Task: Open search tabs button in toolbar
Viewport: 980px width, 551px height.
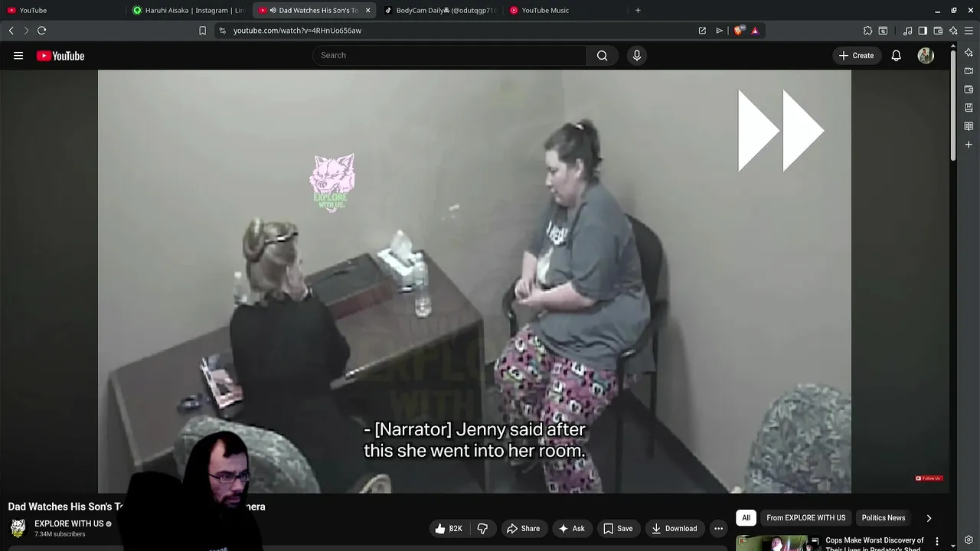Action: [x=883, y=31]
